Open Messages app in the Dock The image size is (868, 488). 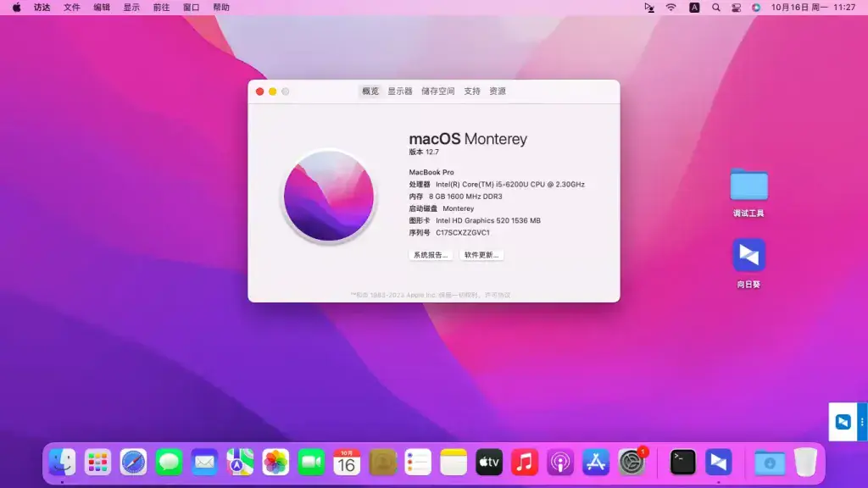[x=169, y=462]
